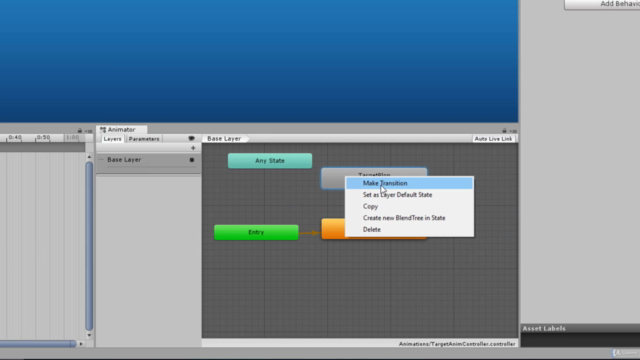Click the Add Behaviour button
The height and width of the screenshot is (360, 640).
[x=602, y=4]
